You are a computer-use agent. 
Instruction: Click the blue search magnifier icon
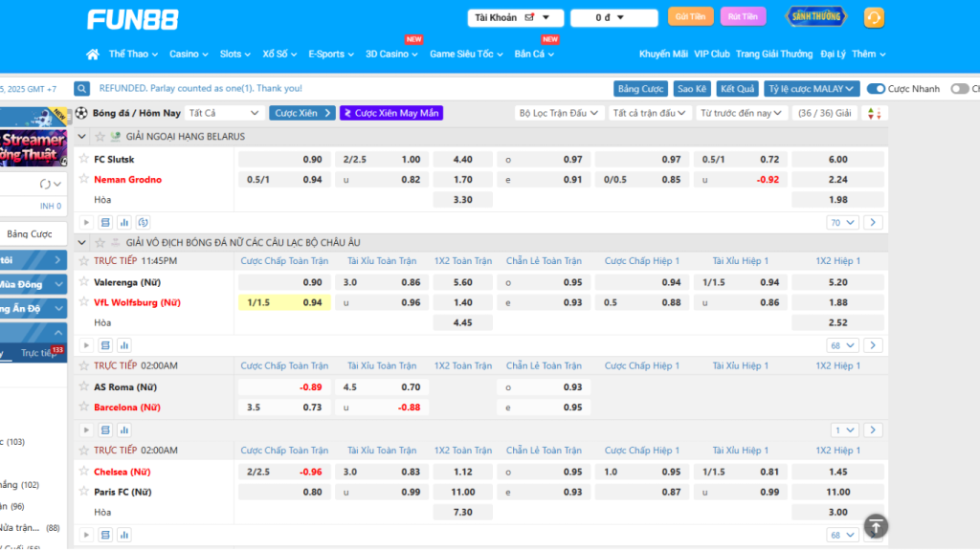82,88
